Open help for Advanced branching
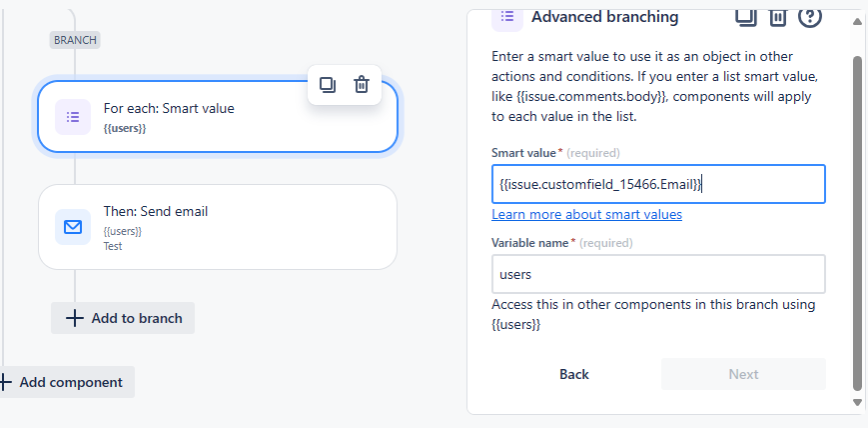 point(810,16)
